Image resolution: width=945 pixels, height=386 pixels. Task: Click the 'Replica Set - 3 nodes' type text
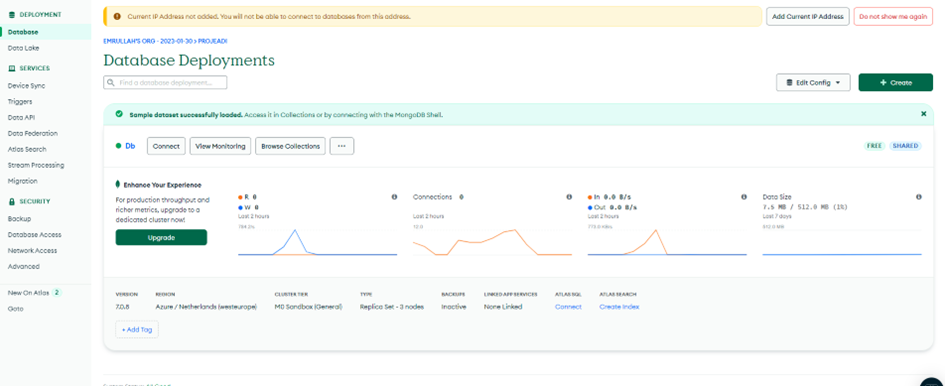tap(392, 307)
